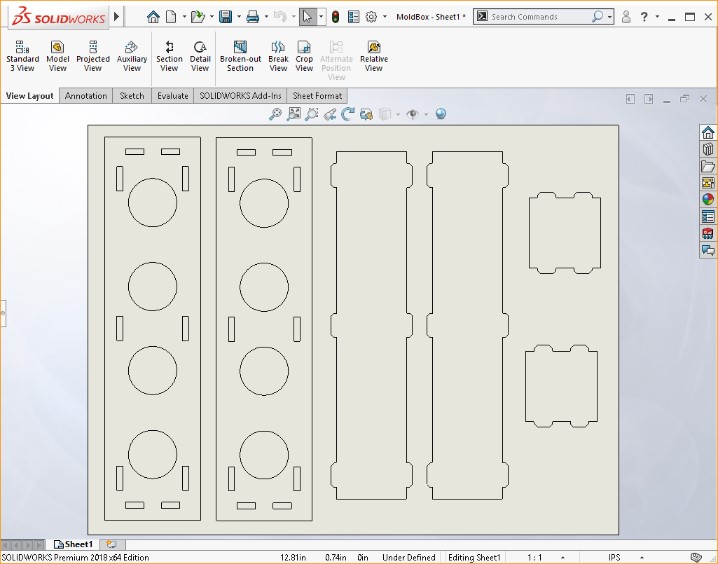Screen dimensions: 718x564
Task: Click the Zoom to Fit magnifier icon
Action: 276,114
